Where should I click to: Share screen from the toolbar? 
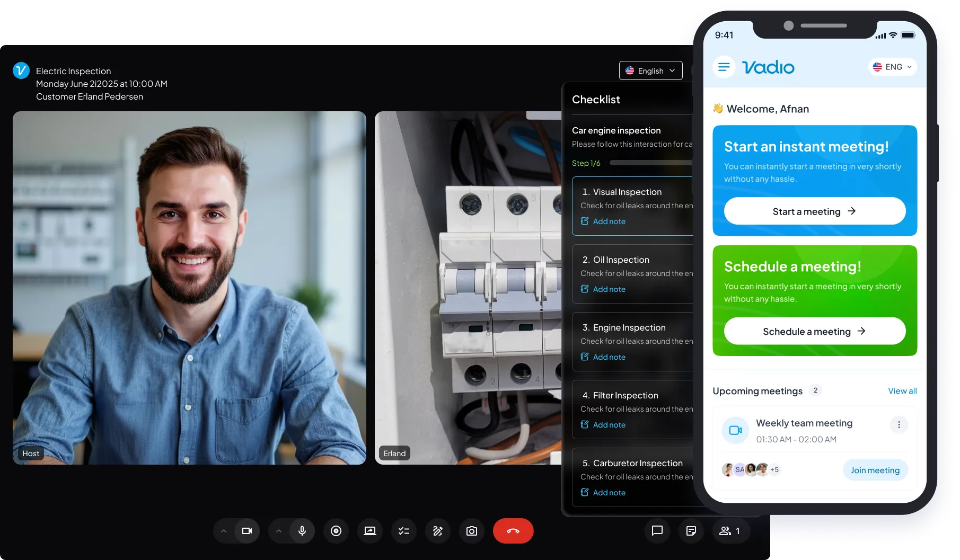click(x=370, y=531)
